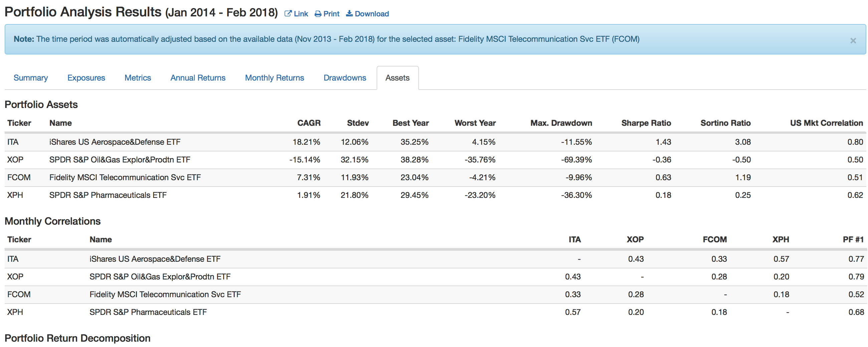Click ITA CAGR value 18.21%

(306, 142)
